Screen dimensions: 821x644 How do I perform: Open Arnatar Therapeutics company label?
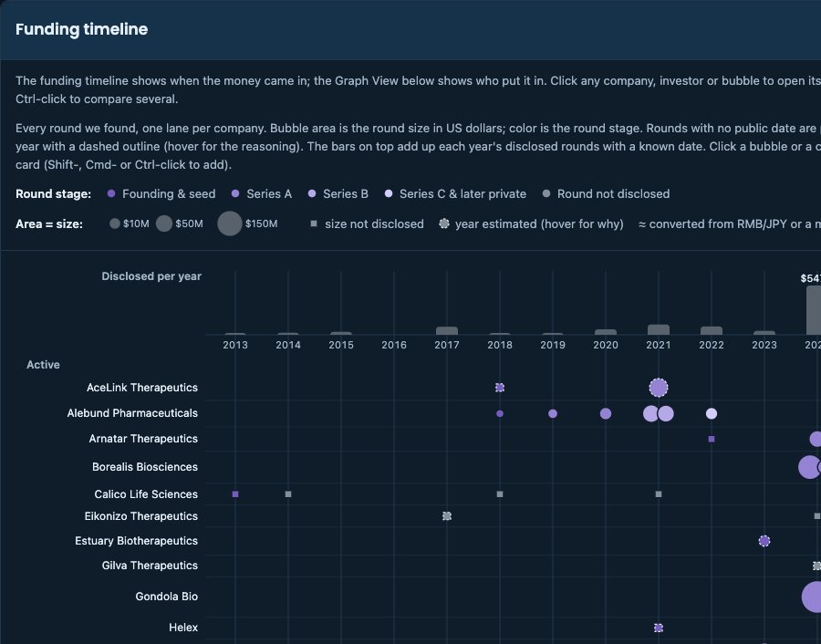tap(143, 439)
